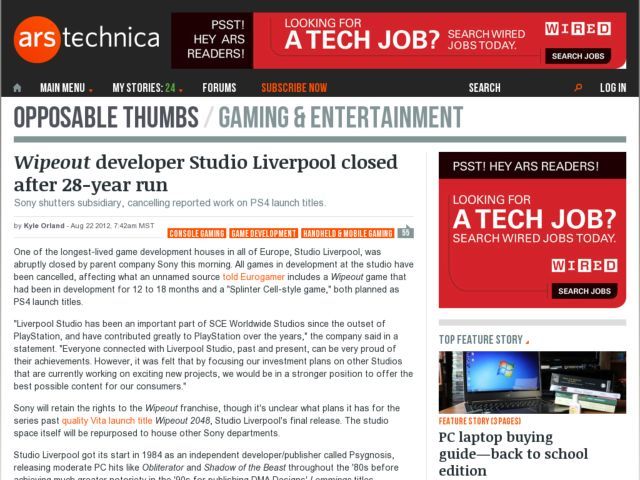Click Subscribe Now in the nav bar
640x480 pixels.
pyautogui.click(x=294, y=88)
